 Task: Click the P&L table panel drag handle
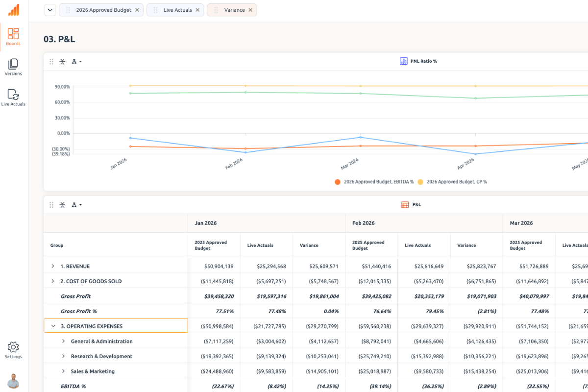51,205
